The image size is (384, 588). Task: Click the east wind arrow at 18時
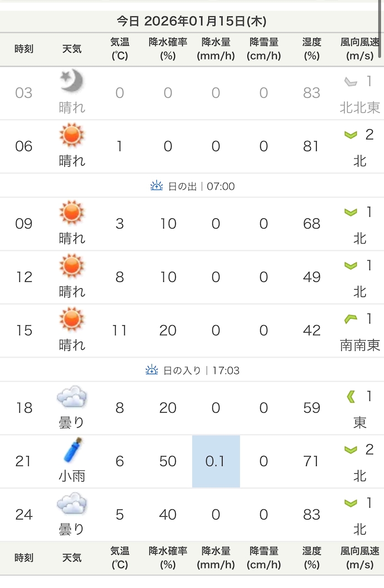point(351,397)
